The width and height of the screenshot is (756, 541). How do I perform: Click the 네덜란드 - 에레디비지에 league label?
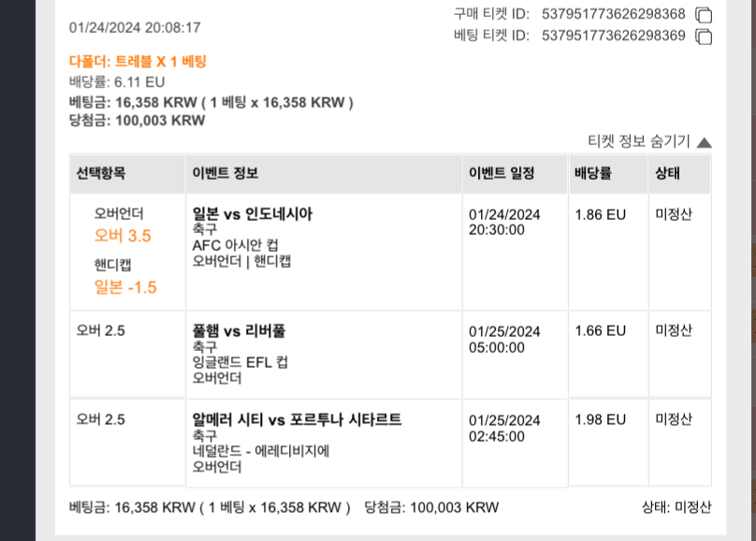(x=260, y=451)
